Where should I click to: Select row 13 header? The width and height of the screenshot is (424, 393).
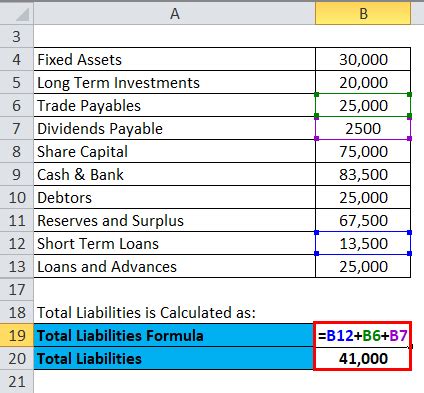(17, 266)
